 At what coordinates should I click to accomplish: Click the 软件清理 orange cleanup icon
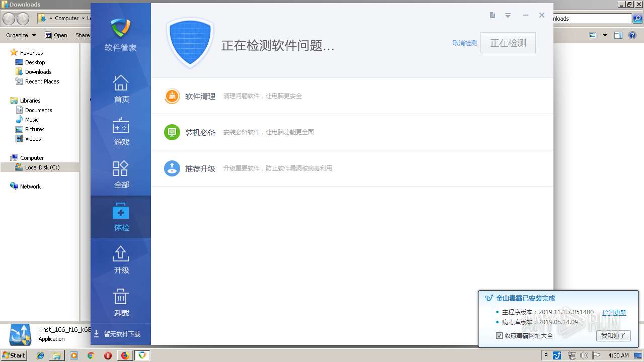(x=172, y=96)
